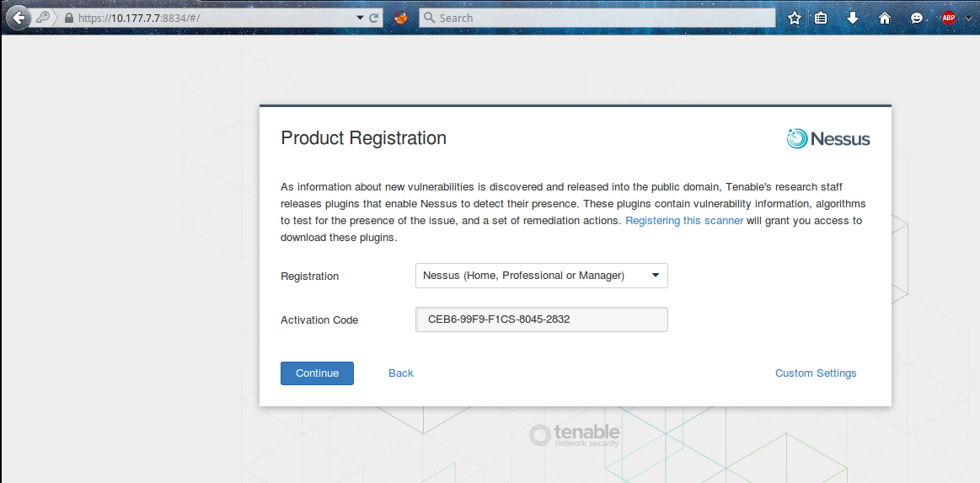This screenshot has height=483, width=980.
Task: Click the Adblock Plus ABP icon
Action: [948, 18]
